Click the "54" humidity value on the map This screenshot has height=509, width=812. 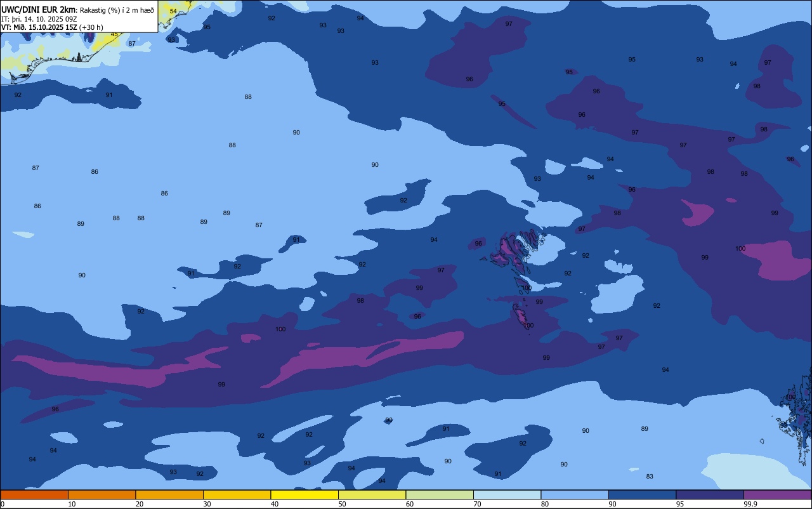tap(173, 11)
